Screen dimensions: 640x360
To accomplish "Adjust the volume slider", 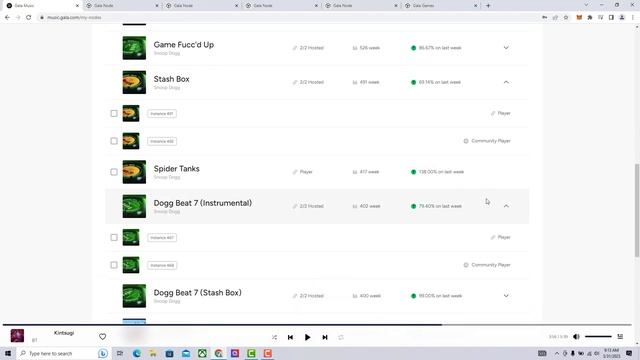I will pos(598,337).
